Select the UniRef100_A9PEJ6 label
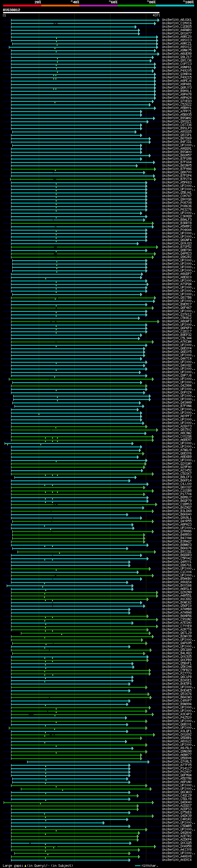This screenshot has width=197, height=868. (177, 81)
